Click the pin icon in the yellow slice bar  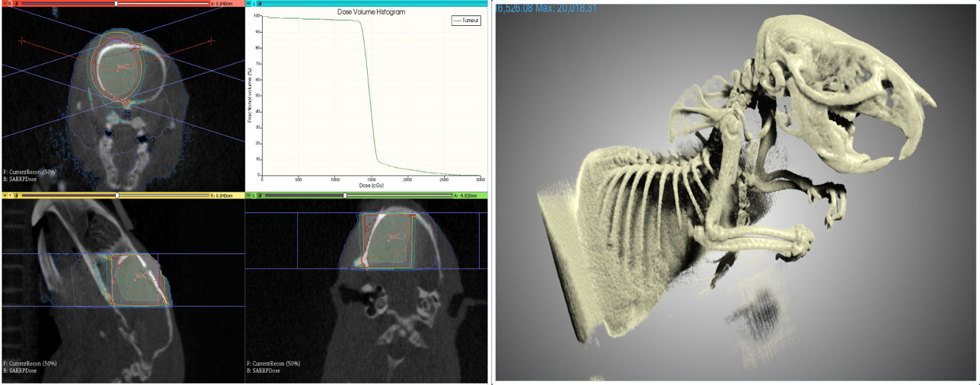(4, 196)
